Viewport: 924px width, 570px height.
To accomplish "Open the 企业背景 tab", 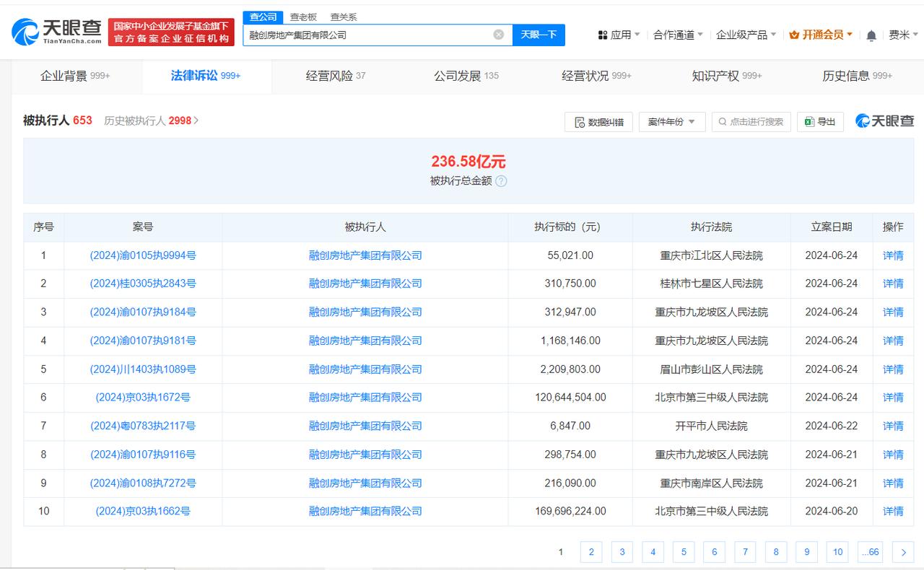I will coord(75,76).
